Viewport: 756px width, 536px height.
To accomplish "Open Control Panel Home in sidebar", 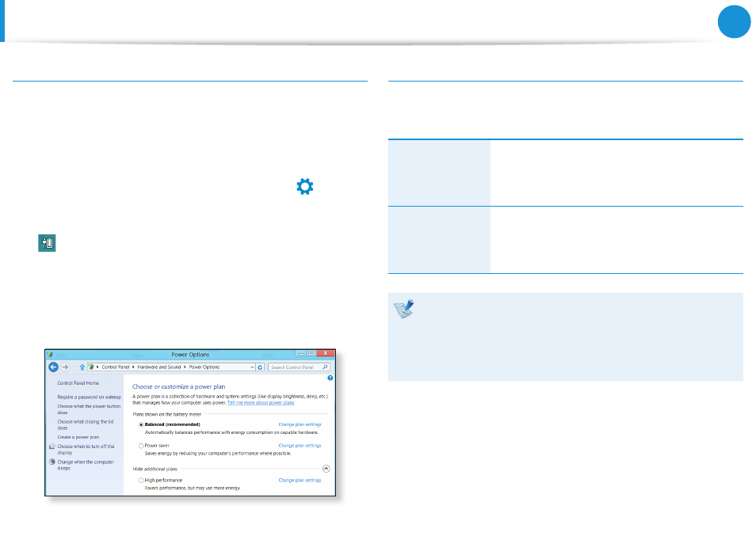I will [78, 383].
